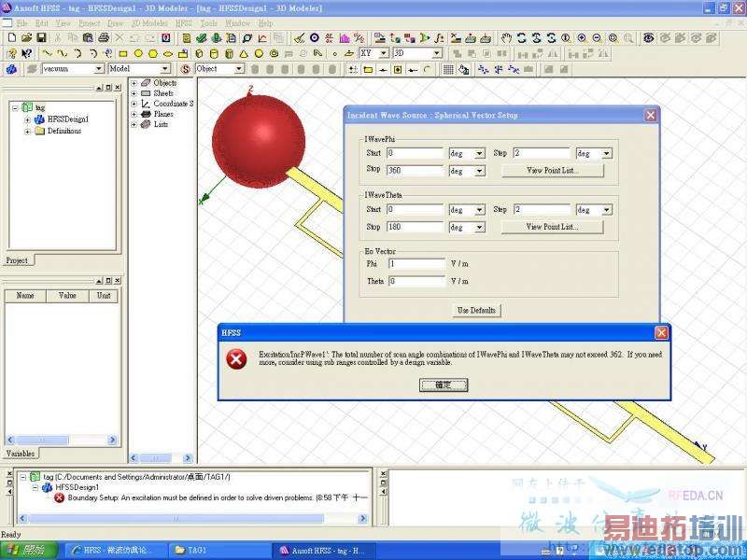747x560 pixels.
Task: Click the IWavePhi Stop field showing 360
Action: [416, 170]
